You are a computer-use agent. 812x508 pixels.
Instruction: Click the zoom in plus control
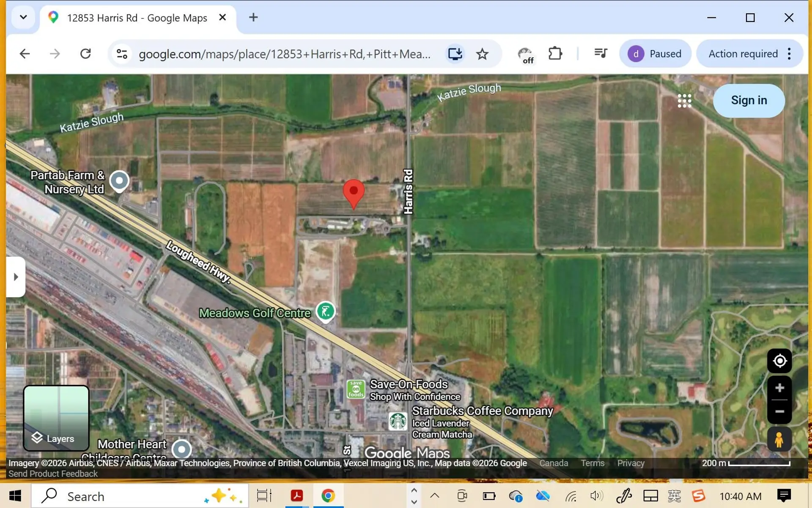(779, 387)
